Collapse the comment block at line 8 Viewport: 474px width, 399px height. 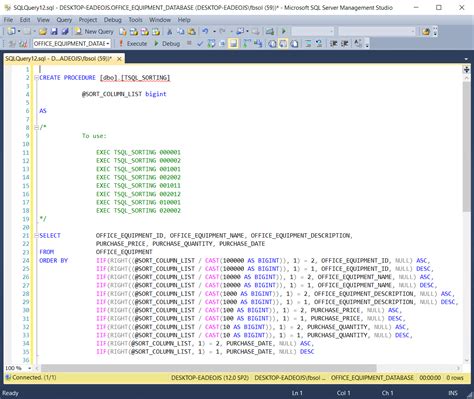[36, 127]
